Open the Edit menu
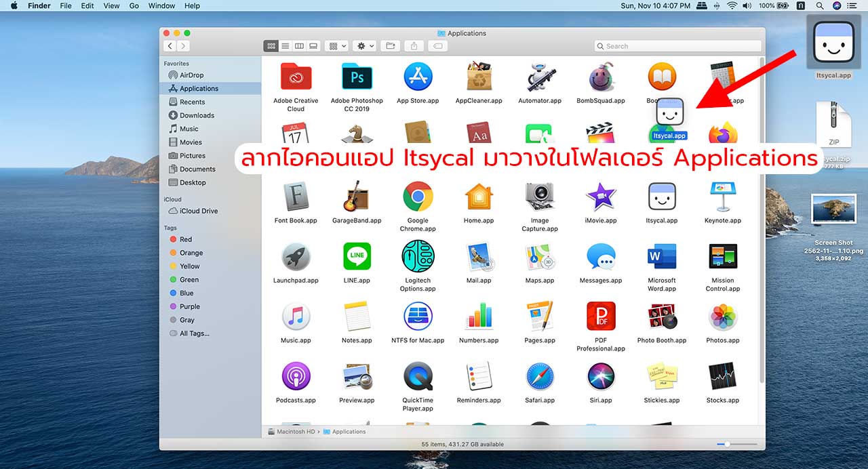Image resolution: width=868 pixels, height=469 pixels. point(87,5)
